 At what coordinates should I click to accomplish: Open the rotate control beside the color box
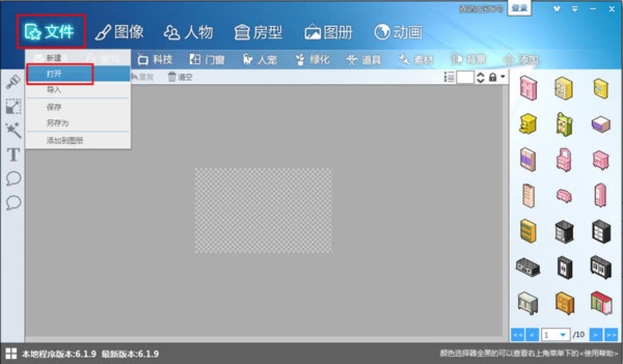point(480,77)
